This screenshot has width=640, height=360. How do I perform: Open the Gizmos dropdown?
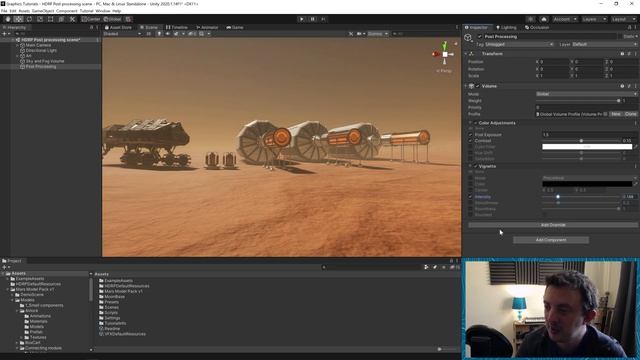[x=378, y=34]
